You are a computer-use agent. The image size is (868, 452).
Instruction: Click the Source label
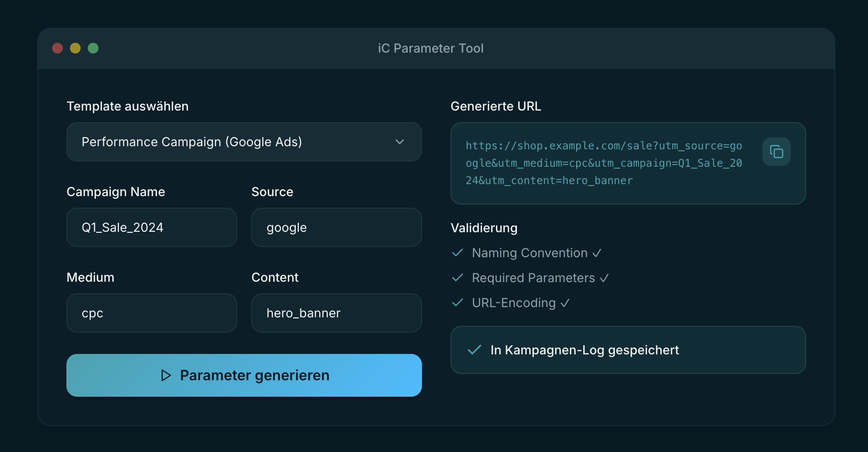272,192
